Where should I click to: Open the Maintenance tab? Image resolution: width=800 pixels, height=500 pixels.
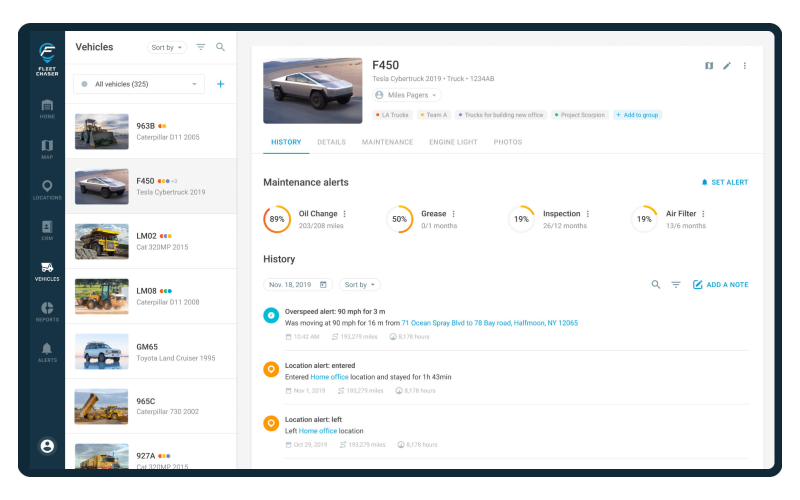pyautogui.click(x=387, y=142)
